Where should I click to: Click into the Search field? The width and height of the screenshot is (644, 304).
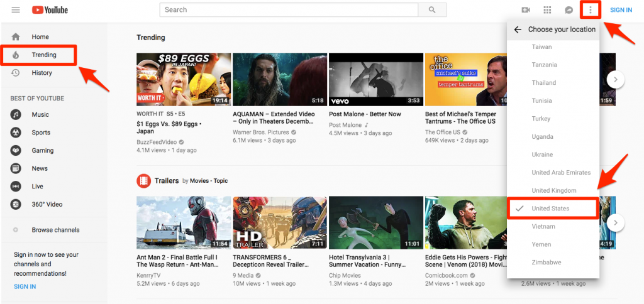click(289, 10)
